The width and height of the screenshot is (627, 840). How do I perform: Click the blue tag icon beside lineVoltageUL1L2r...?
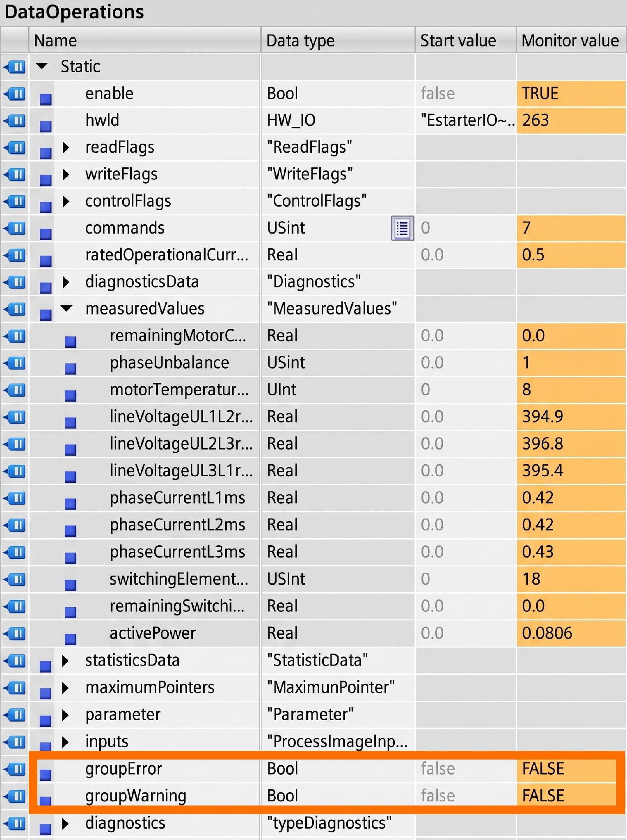(x=71, y=422)
